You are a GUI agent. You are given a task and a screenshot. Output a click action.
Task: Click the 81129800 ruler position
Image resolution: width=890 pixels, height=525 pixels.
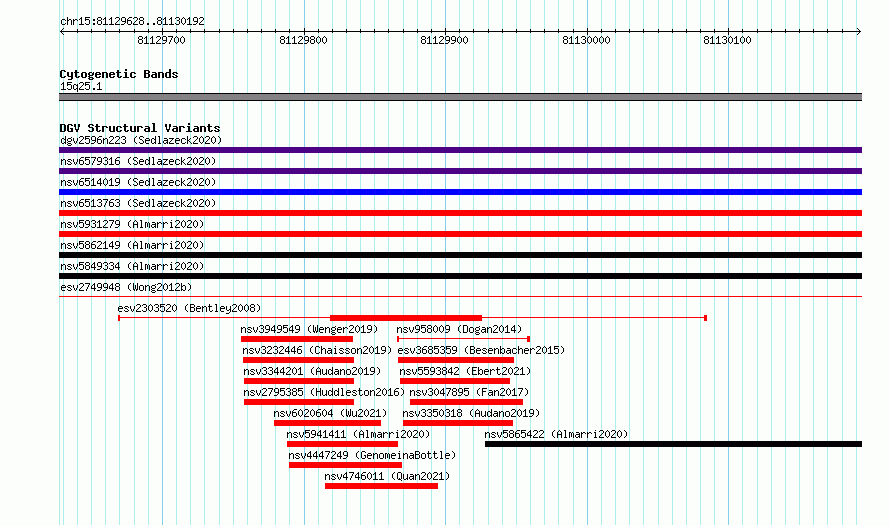coord(303,40)
